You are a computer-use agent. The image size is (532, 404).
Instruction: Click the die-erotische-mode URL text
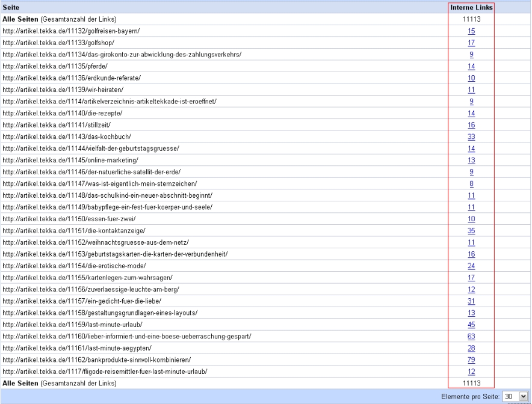pos(74,266)
